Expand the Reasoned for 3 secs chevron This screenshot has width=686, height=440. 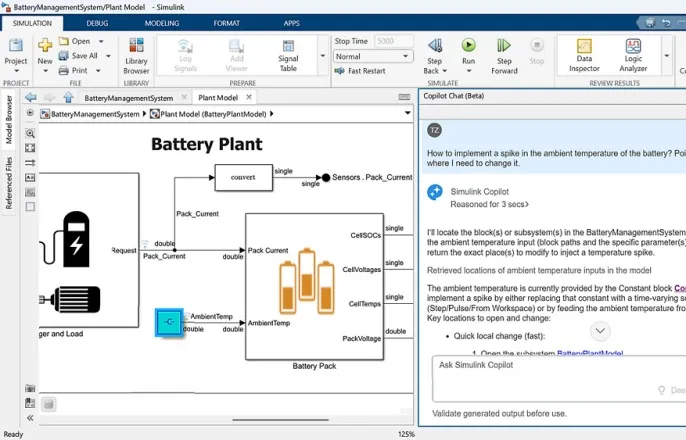pyautogui.click(x=527, y=204)
